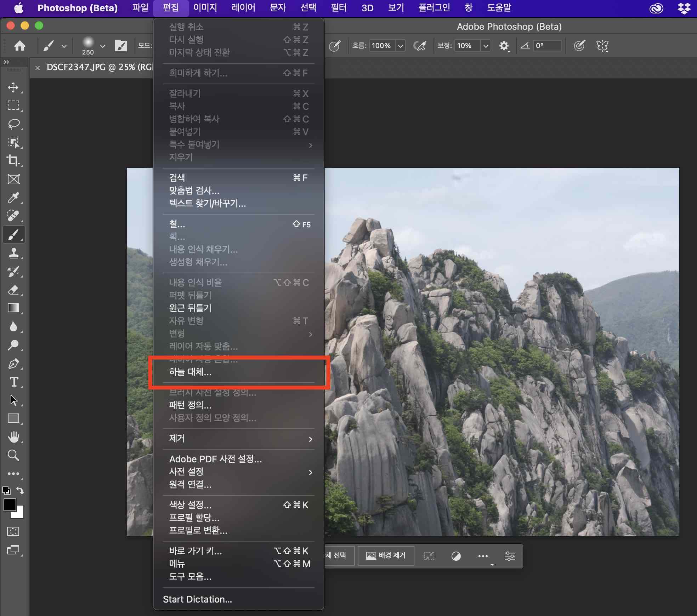This screenshot has height=616, width=697.
Task: Toggle the brush settings panel
Action: 121,46
